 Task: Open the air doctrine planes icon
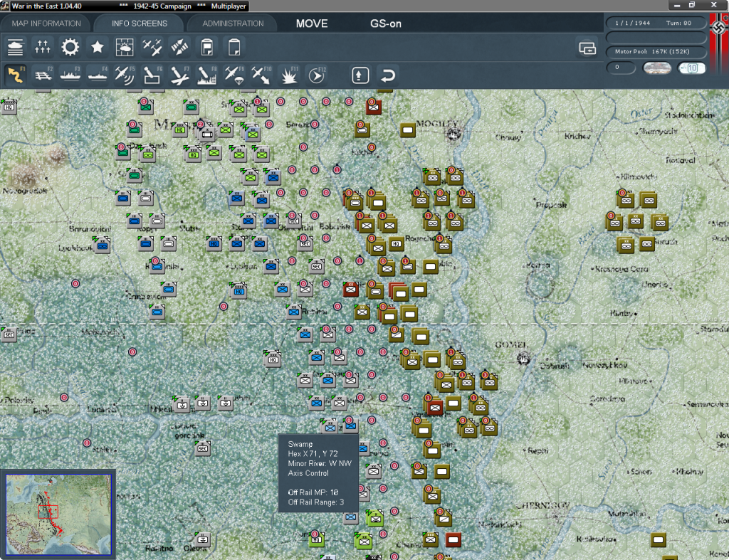[x=152, y=47]
